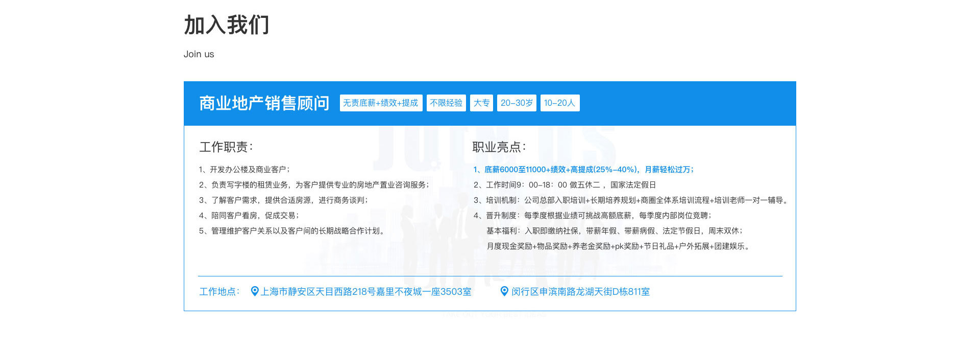Click the 不限经验 tag
980x350 pixels.
pos(446,103)
